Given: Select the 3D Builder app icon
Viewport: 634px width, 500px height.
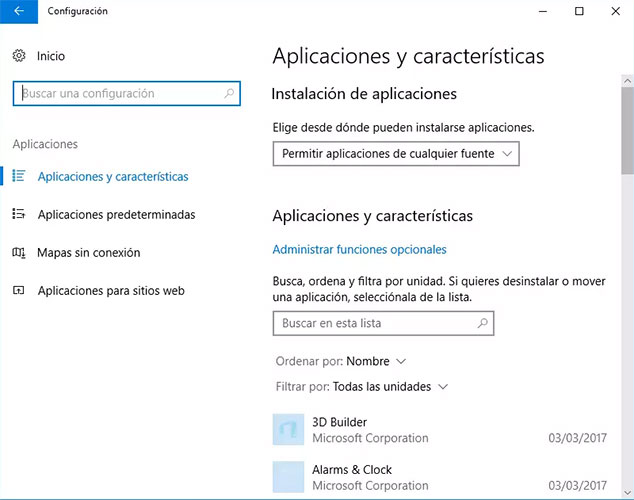Looking at the screenshot, I should coord(288,429).
